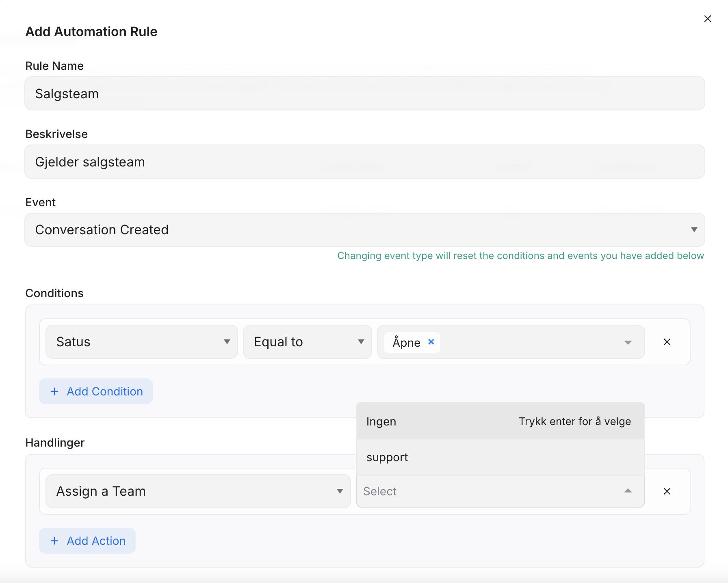728x583 pixels.
Task: Remove the Åpne tag from condition value
Action: click(431, 342)
